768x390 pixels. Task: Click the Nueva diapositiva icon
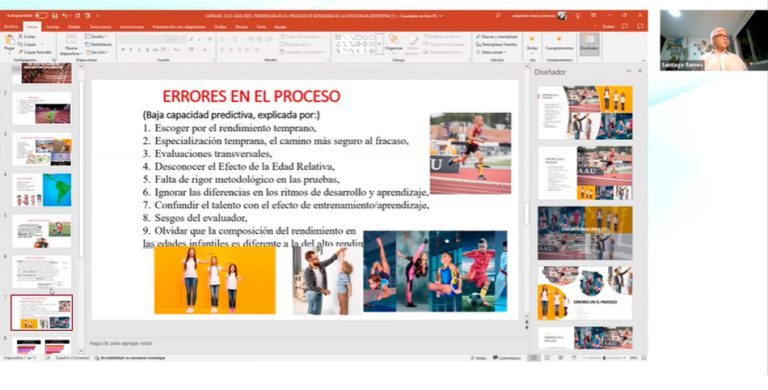(x=72, y=45)
